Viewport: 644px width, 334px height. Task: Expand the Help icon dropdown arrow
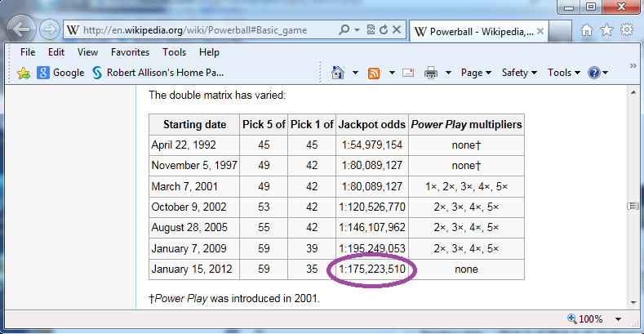606,73
